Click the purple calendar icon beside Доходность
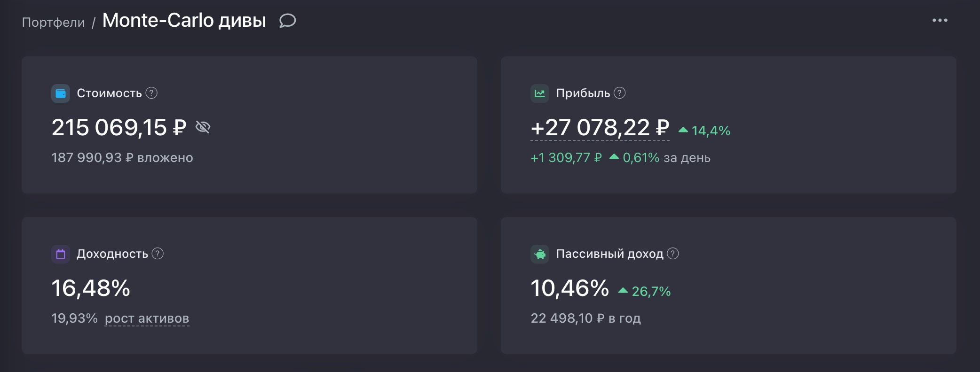The image size is (980, 372). coord(61,254)
